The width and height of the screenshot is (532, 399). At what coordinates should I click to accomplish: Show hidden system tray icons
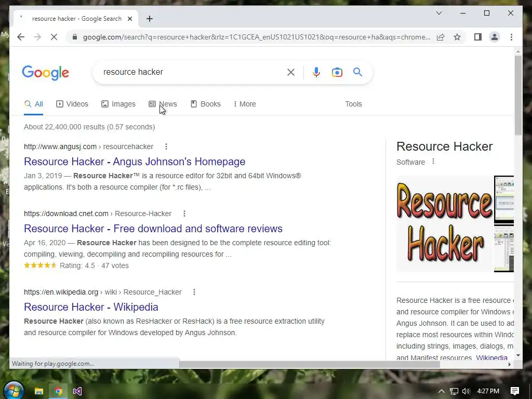(441, 391)
